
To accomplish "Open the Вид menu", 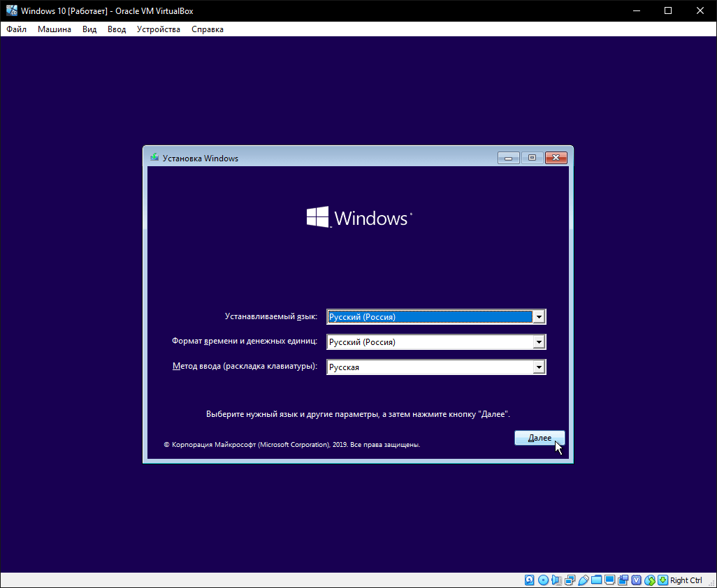I will point(89,29).
